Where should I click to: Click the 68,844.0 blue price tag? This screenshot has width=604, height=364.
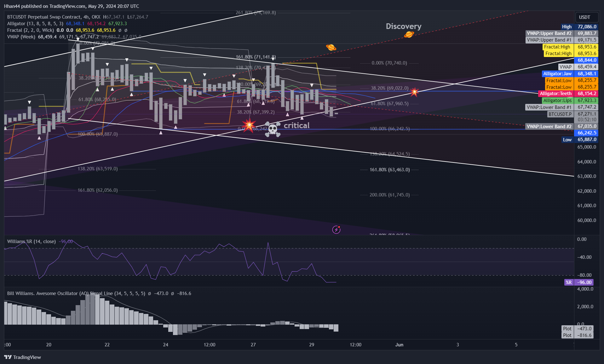coord(587,60)
